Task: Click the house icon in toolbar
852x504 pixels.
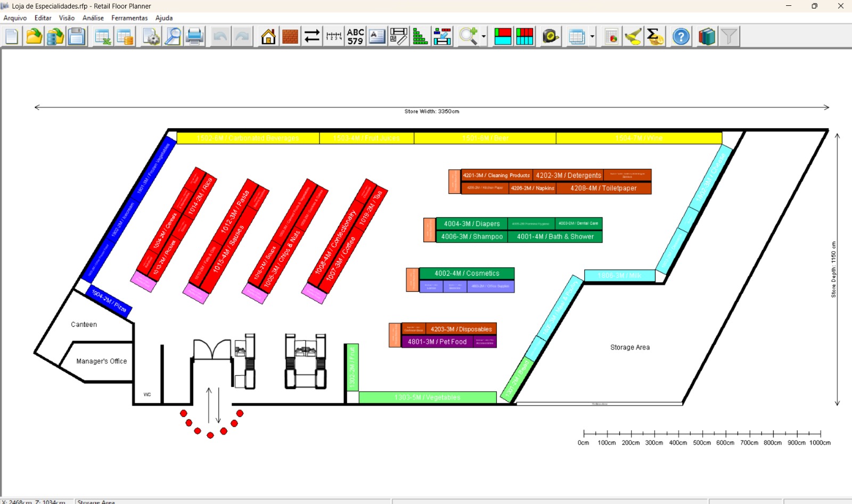Action: coord(268,37)
